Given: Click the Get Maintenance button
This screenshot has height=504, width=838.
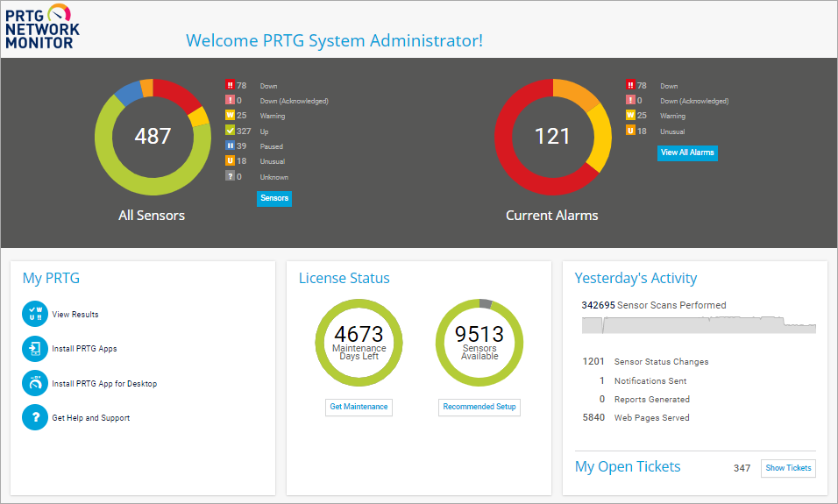Looking at the screenshot, I should [x=359, y=407].
